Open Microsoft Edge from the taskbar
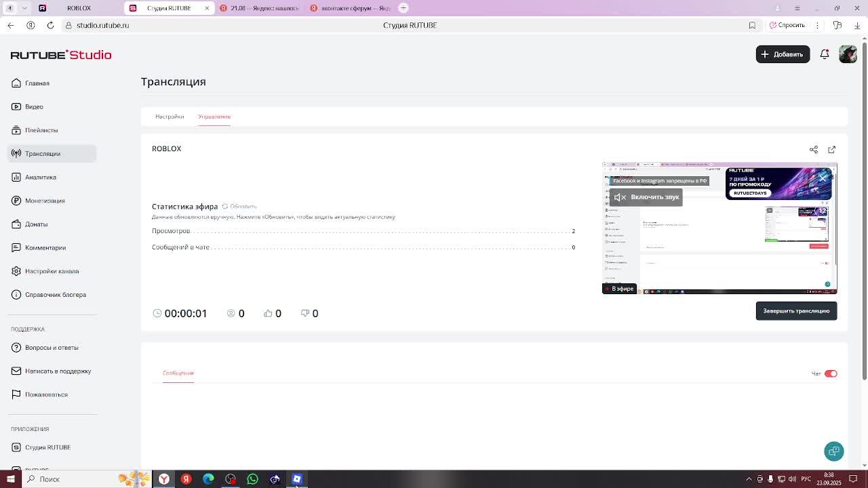 208,479
